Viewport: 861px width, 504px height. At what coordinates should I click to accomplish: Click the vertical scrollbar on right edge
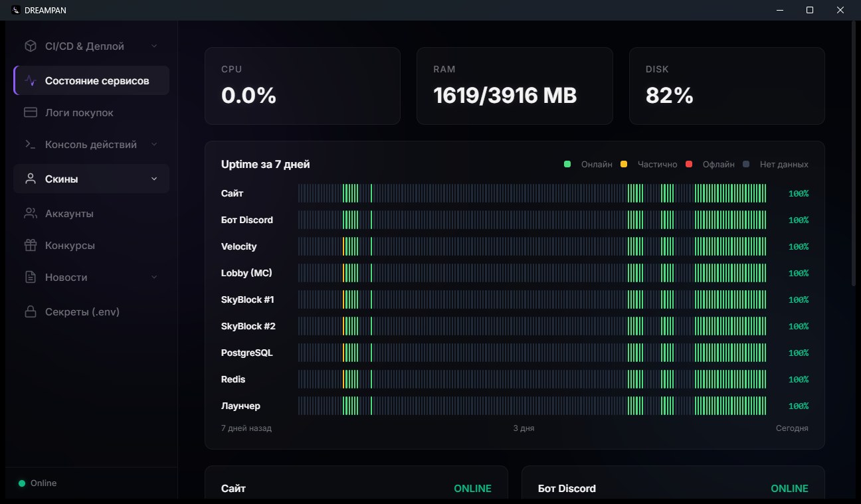tap(854, 153)
